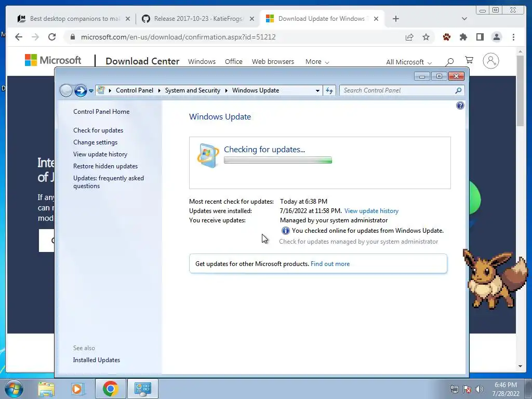Image resolution: width=532 pixels, height=399 pixels.
Task: Click the Chrome forward arrow
Action: coord(35,37)
